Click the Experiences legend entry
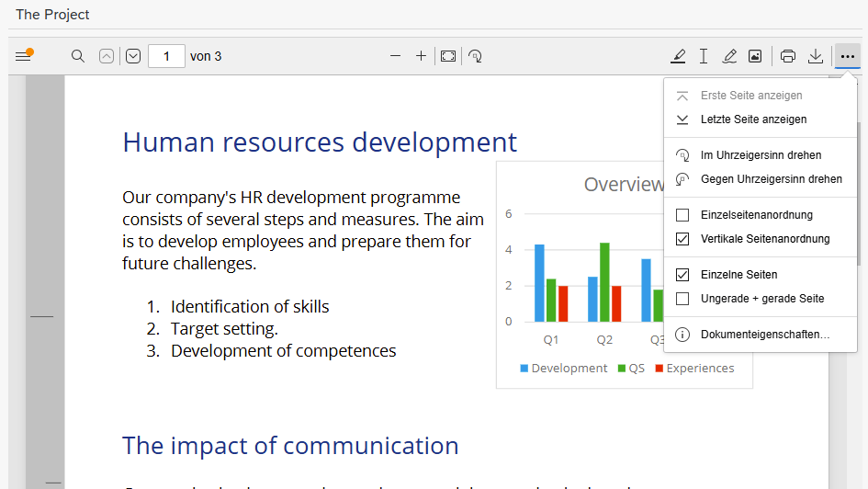The height and width of the screenshot is (489, 868). tap(694, 369)
